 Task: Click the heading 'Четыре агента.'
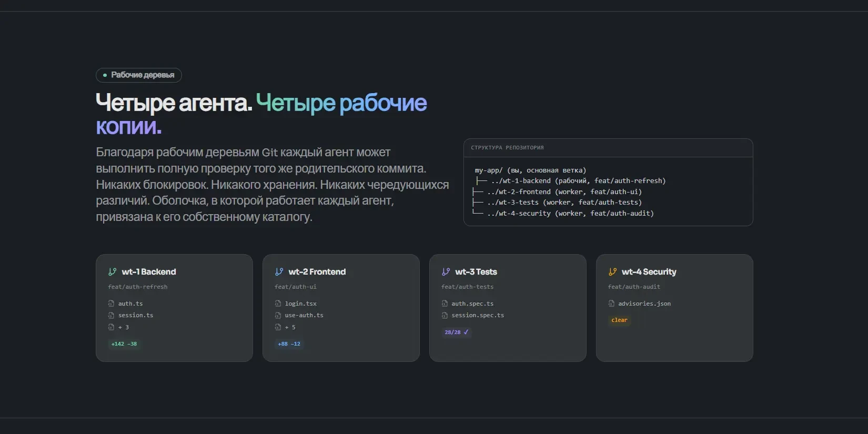point(174,103)
